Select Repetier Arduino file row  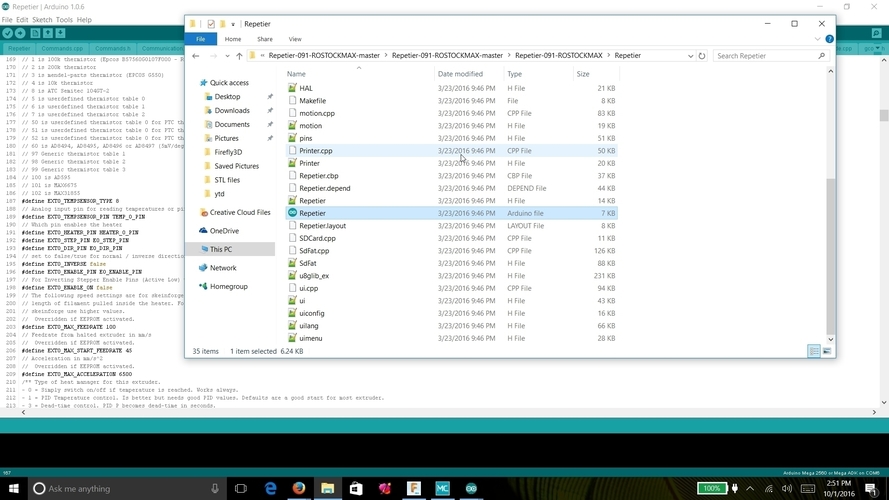451,213
